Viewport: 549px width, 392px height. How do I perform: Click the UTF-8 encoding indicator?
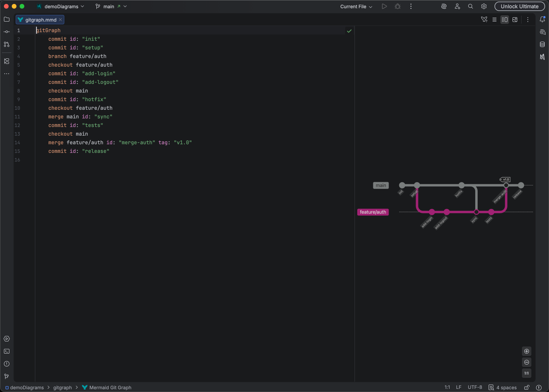[x=475, y=387]
